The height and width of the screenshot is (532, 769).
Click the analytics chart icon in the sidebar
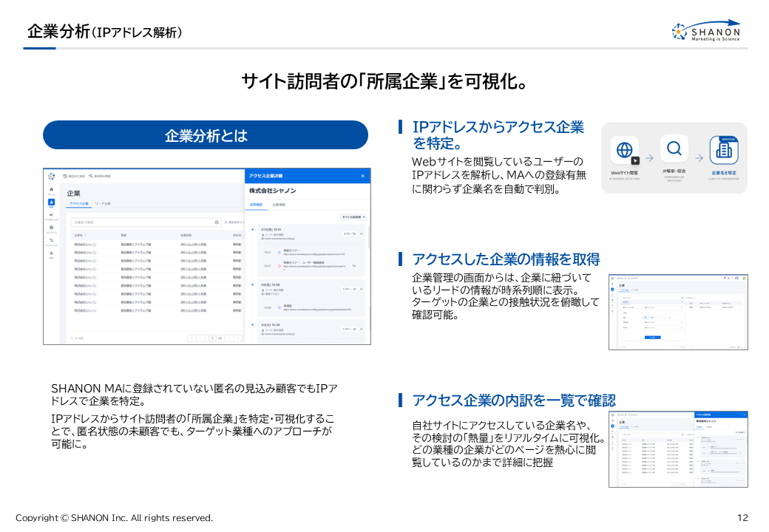(x=52, y=253)
